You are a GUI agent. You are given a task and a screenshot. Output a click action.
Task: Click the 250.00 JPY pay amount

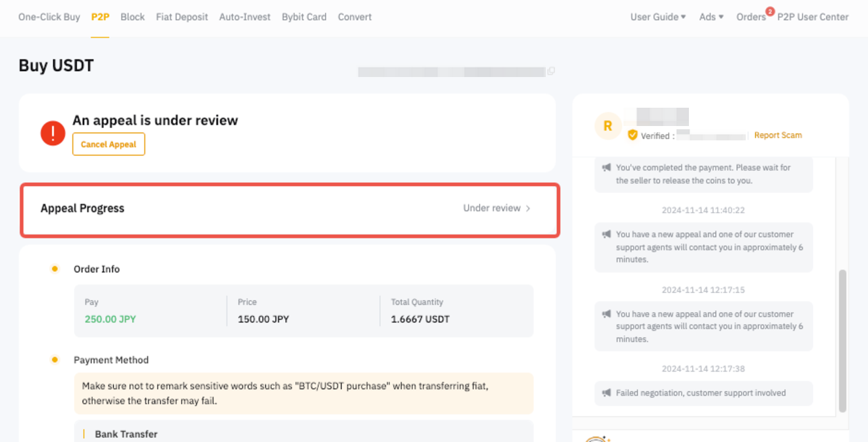click(x=110, y=319)
